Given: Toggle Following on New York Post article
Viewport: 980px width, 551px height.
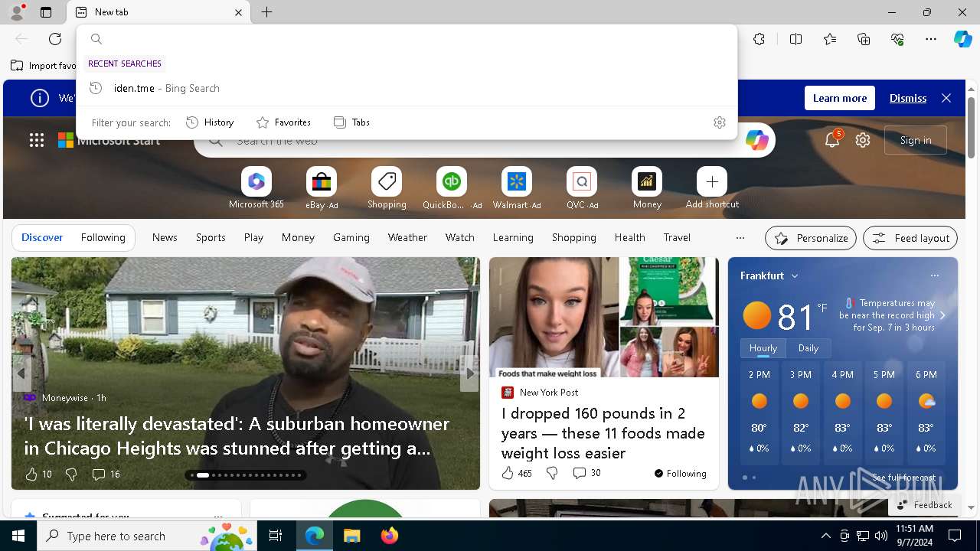Looking at the screenshot, I should pos(680,473).
